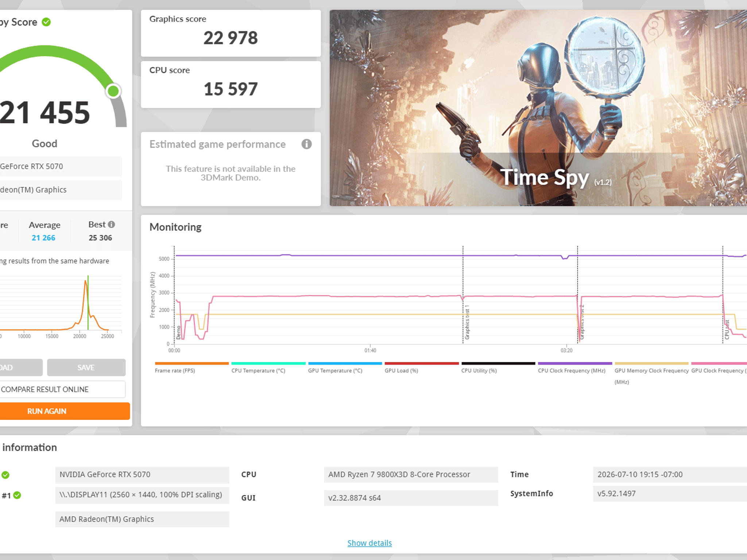Click the AMD Ryzen 7 9800X3D processor field

[411, 474]
